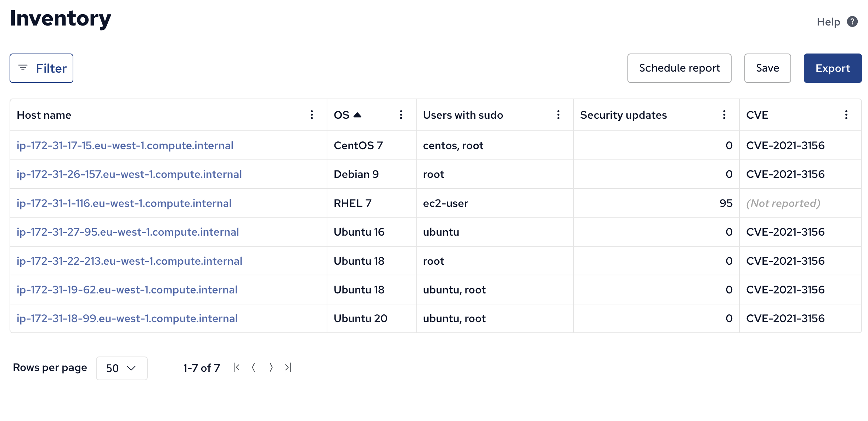Click CVE-2021-3156 in the Ubuntu 20 row
868x421 pixels.
coord(785,318)
